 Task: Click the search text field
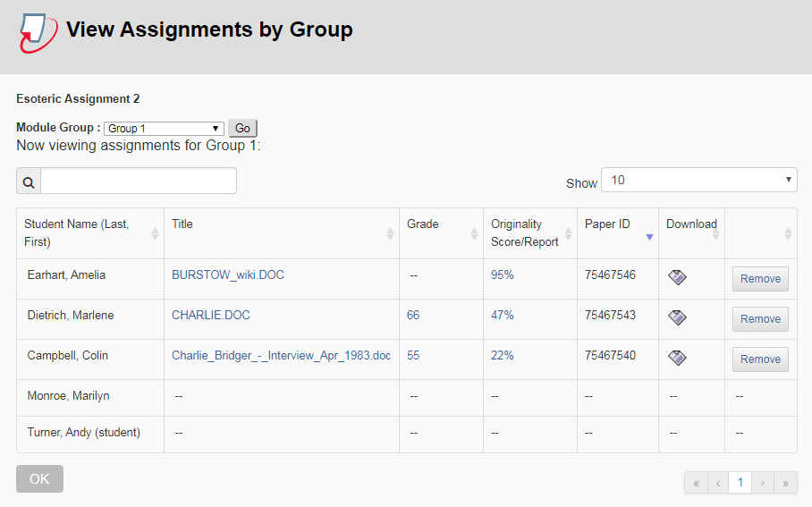(x=139, y=182)
